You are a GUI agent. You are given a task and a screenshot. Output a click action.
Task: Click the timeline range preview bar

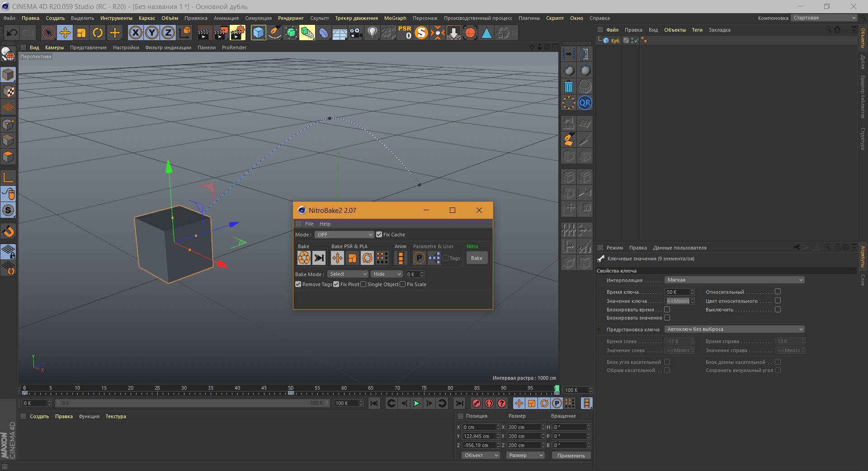(x=193, y=403)
